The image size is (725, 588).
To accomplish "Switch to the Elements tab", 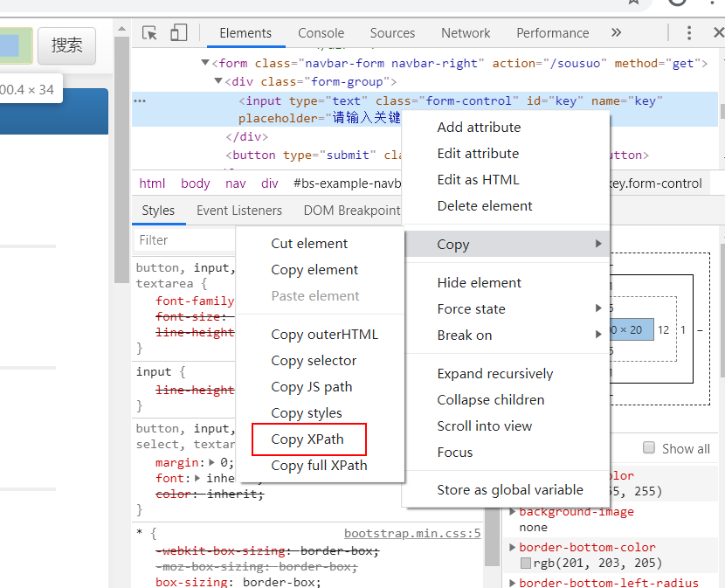I will coord(245,33).
